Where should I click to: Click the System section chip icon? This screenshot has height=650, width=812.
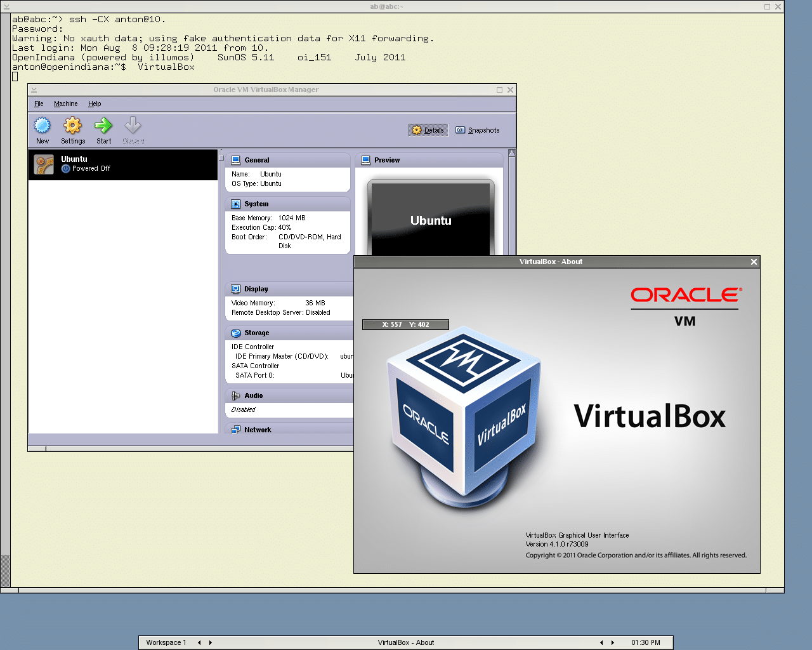point(236,204)
